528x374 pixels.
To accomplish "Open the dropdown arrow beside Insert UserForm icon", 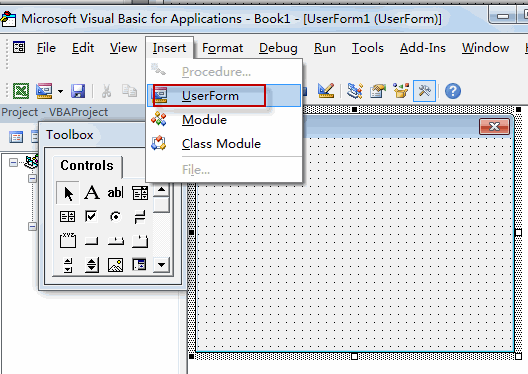I will [60, 91].
